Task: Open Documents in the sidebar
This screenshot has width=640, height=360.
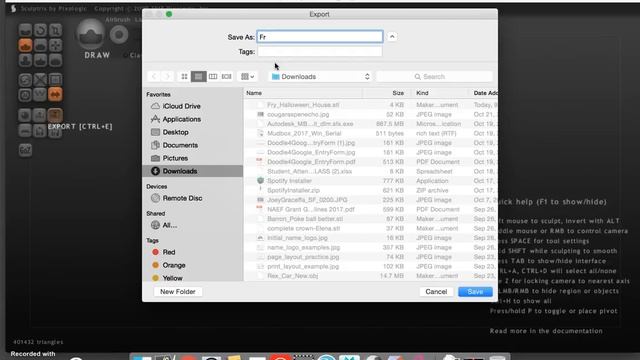Action: click(193, 145)
